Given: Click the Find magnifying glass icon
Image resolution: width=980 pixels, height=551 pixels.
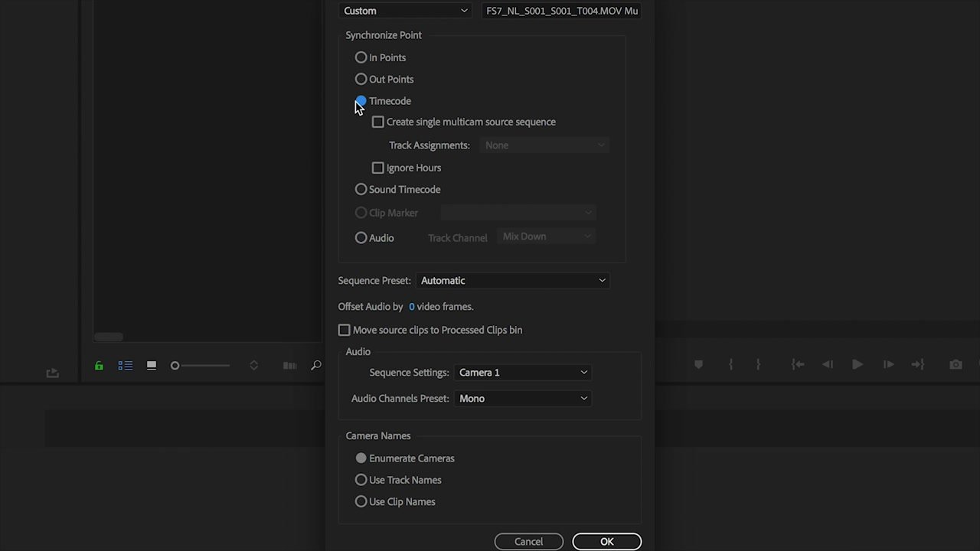Looking at the screenshot, I should click(315, 366).
